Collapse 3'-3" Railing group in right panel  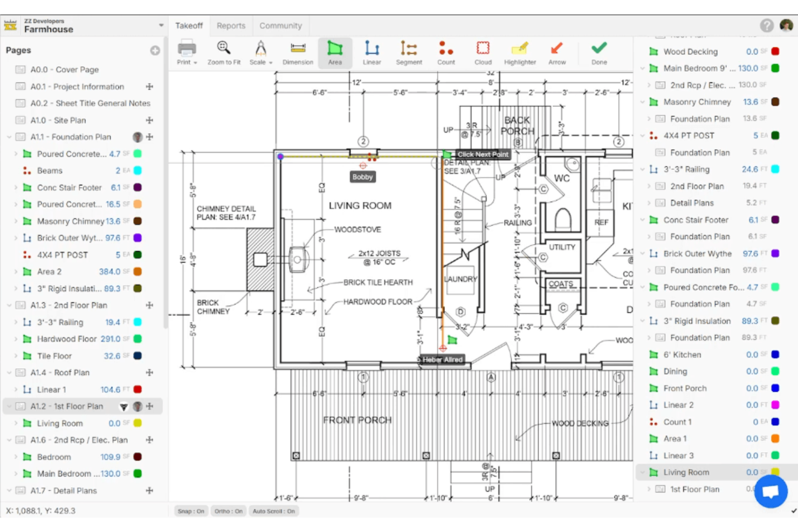pos(642,169)
